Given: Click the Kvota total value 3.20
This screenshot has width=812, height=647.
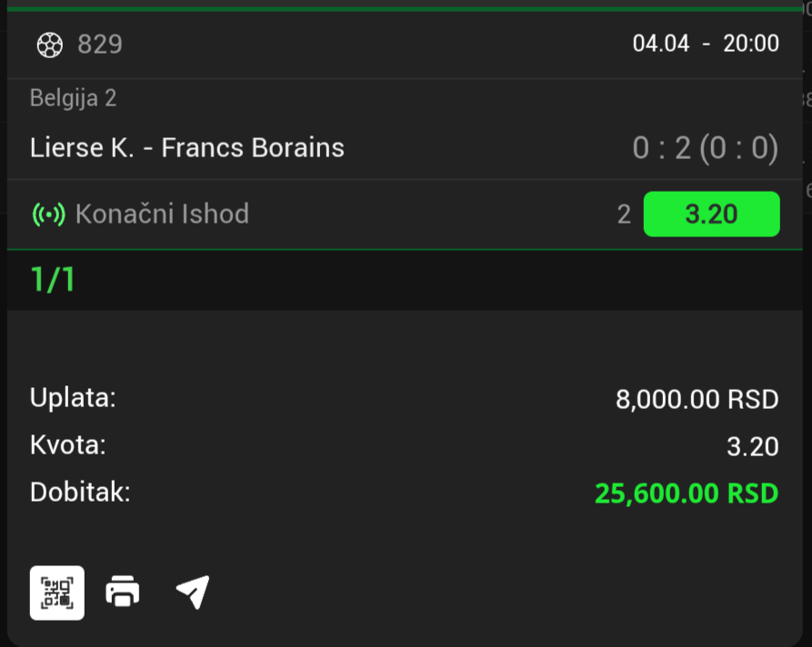Looking at the screenshot, I should 753,446.
